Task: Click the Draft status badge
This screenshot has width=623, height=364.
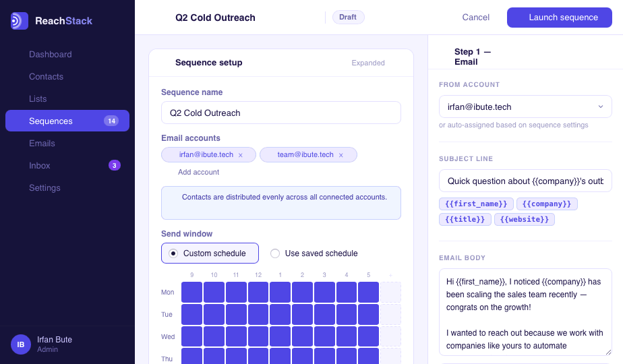Action: click(x=348, y=17)
